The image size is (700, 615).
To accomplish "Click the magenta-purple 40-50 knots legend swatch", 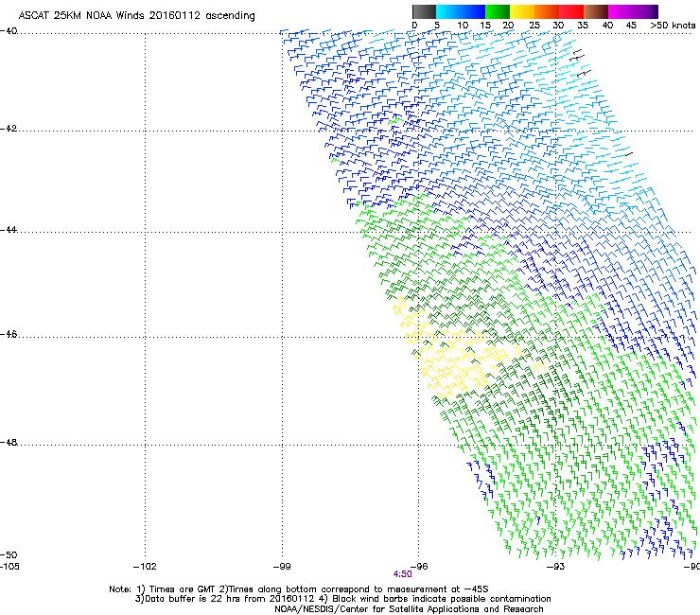I will (x=633, y=11).
